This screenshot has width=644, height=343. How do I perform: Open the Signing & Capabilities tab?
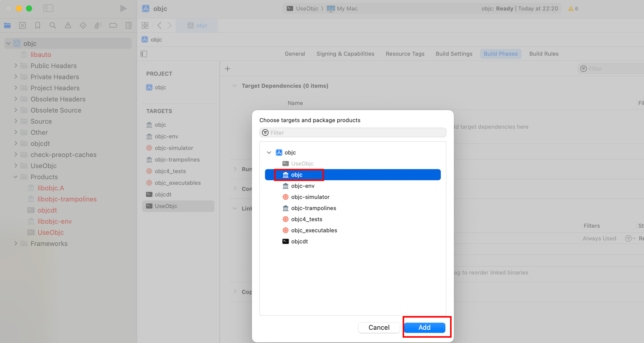click(345, 54)
